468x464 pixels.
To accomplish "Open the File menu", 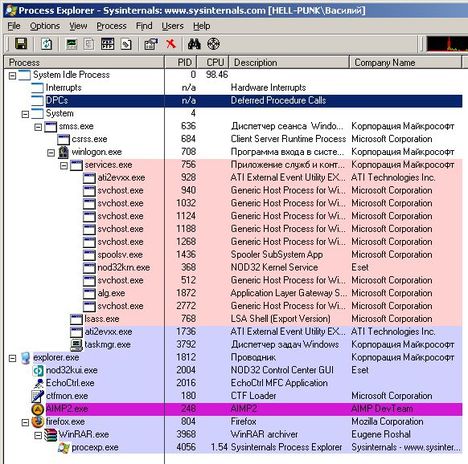I will click(x=14, y=26).
